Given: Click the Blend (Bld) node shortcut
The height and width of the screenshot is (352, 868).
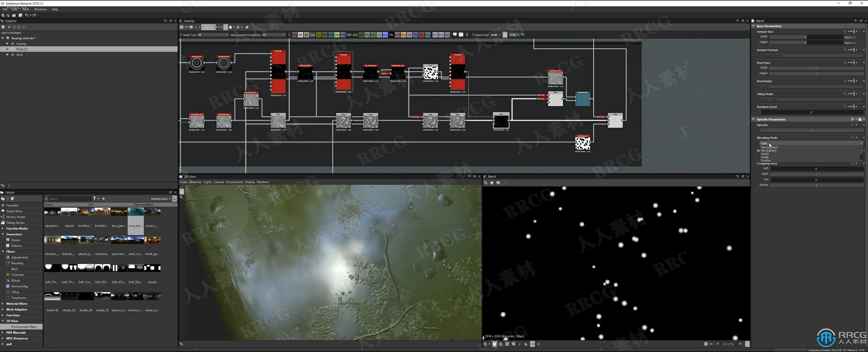Looking at the screenshot, I should coord(300,35).
